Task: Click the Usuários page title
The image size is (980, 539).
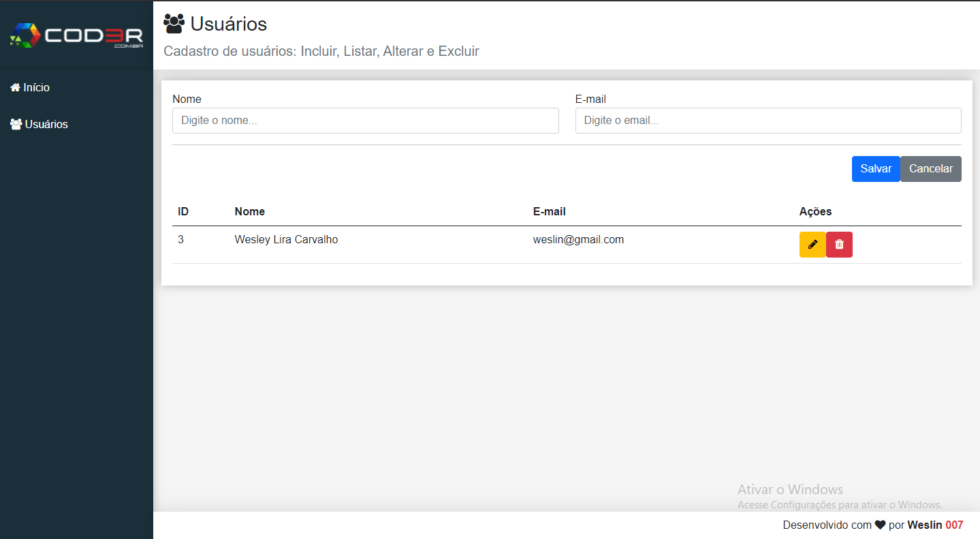Action: pos(229,24)
